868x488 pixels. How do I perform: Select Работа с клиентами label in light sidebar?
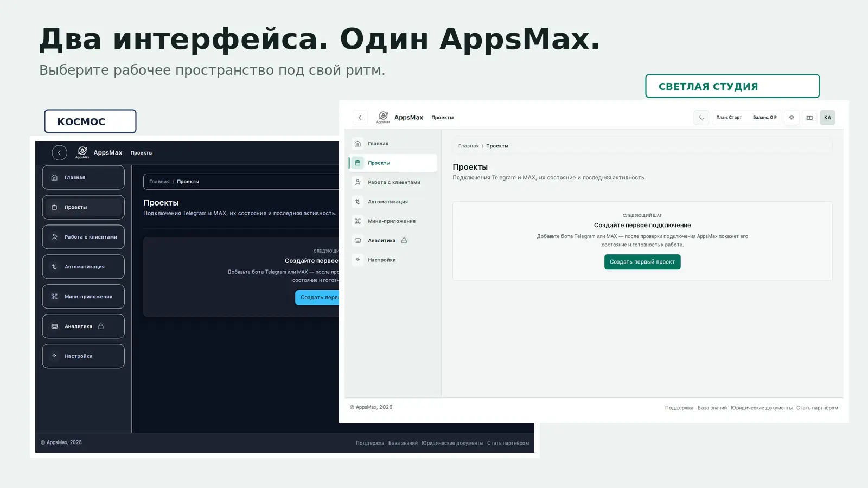click(x=394, y=183)
